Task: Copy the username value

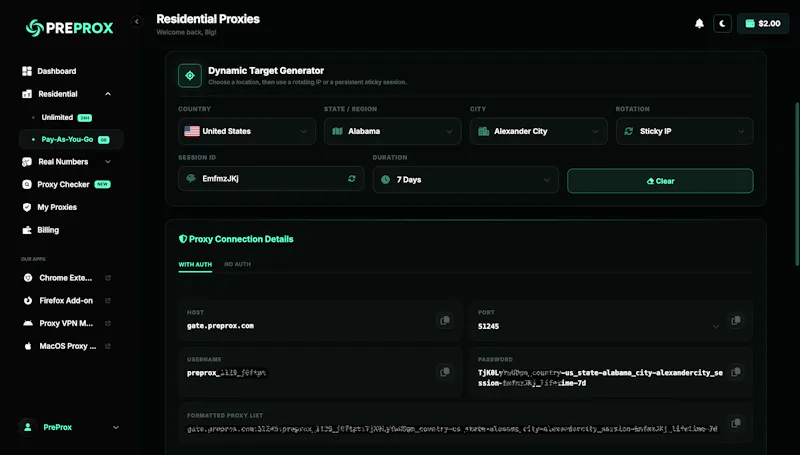Action: (445, 372)
